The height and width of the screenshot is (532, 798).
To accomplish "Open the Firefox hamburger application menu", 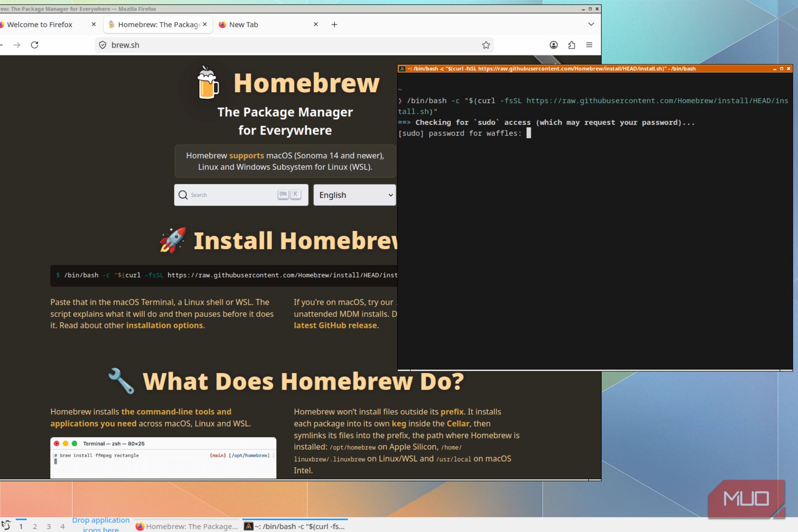I will (x=589, y=45).
